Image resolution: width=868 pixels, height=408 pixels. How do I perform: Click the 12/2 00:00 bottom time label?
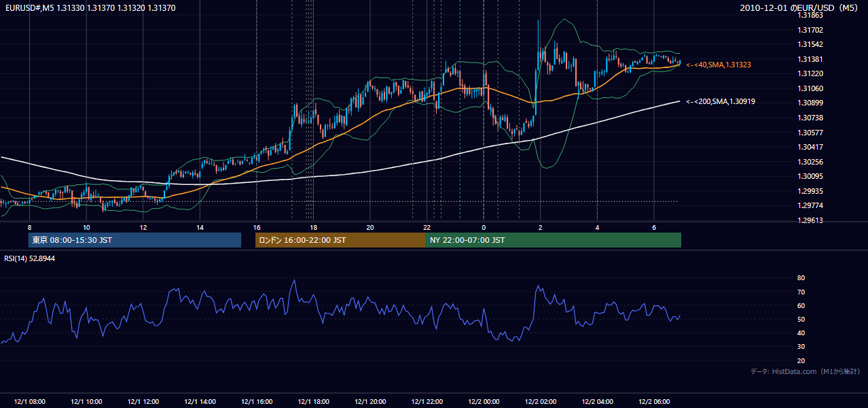[x=484, y=402]
